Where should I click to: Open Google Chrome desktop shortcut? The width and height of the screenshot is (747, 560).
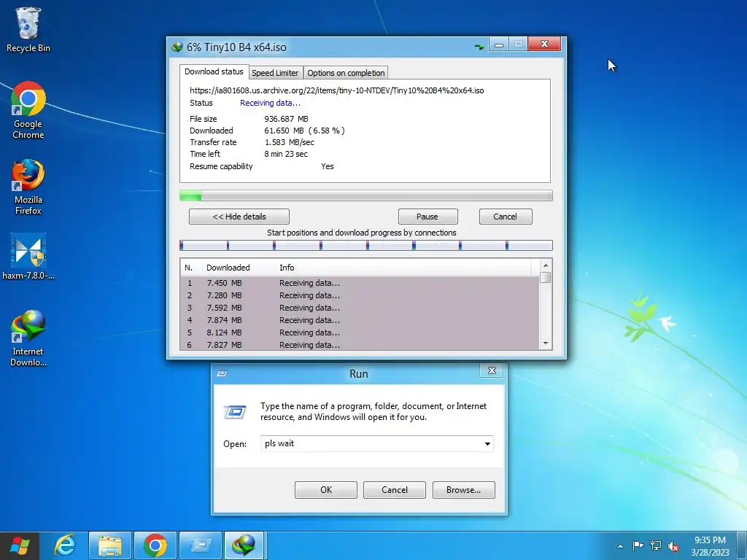point(28,110)
